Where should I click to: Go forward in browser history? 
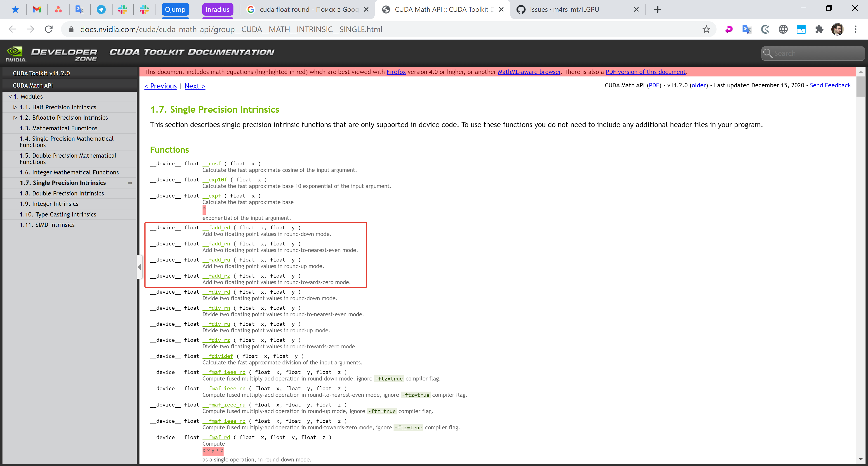click(x=31, y=29)
